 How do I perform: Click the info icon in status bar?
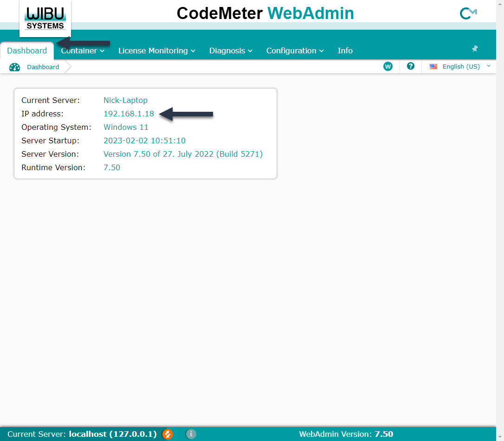191,434
